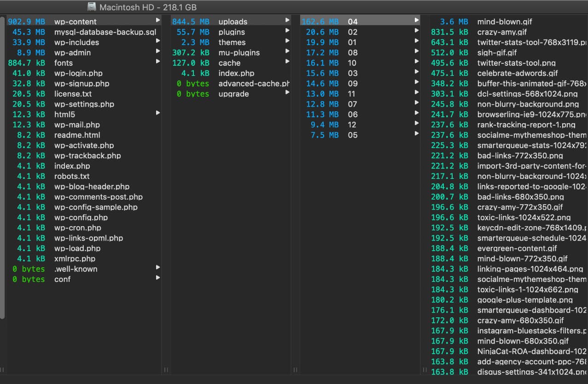Expand the .well-known folder arrow

[x=158, y=267]
